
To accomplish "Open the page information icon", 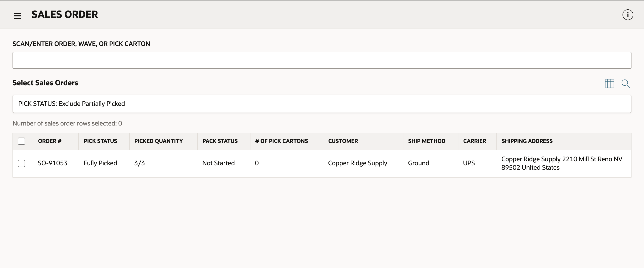I will click(627, 15).
